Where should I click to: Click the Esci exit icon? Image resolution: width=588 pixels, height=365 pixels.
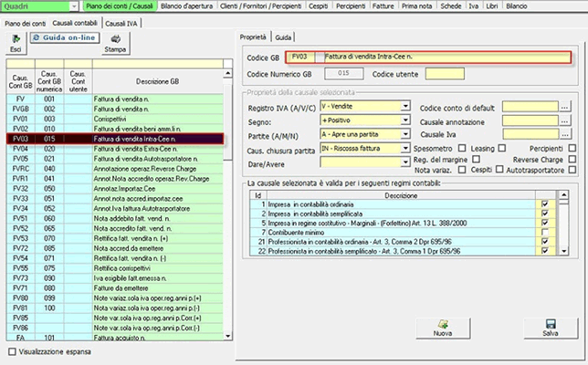[16, 39]
